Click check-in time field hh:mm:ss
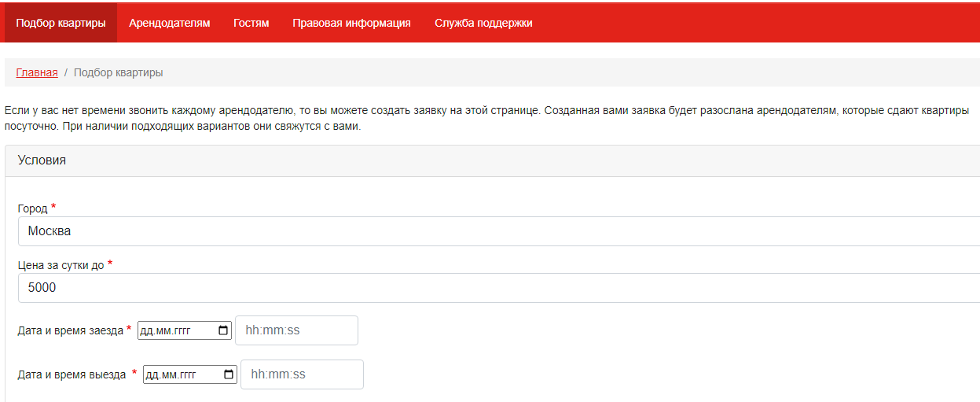The height and width of the screenshot is (402, 980). coord(296,330)
